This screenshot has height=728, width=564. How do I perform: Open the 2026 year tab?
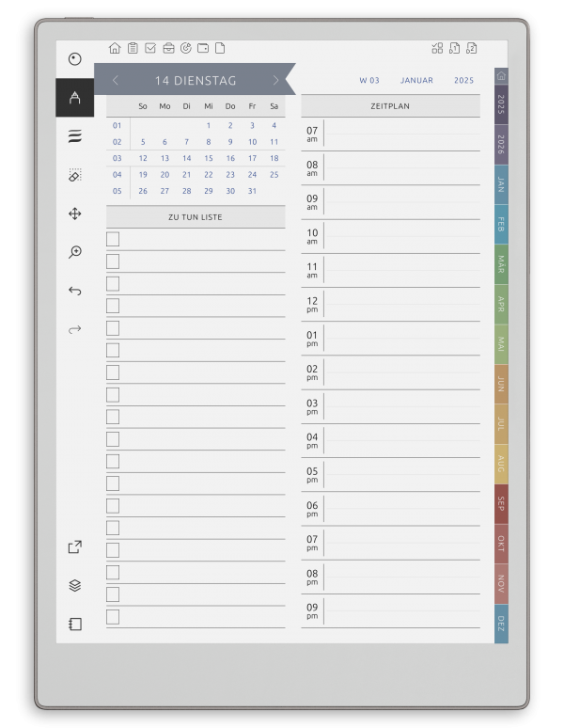(501, 145)
